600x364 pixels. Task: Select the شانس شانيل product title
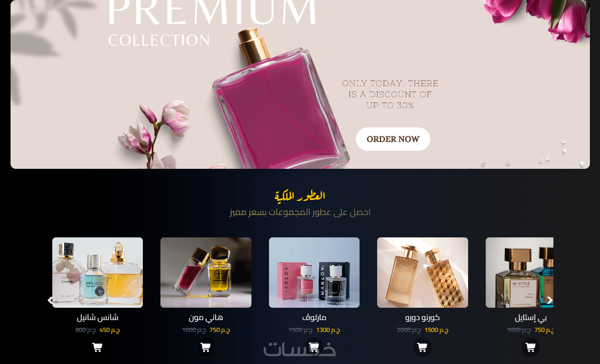[x=98, y=317]
